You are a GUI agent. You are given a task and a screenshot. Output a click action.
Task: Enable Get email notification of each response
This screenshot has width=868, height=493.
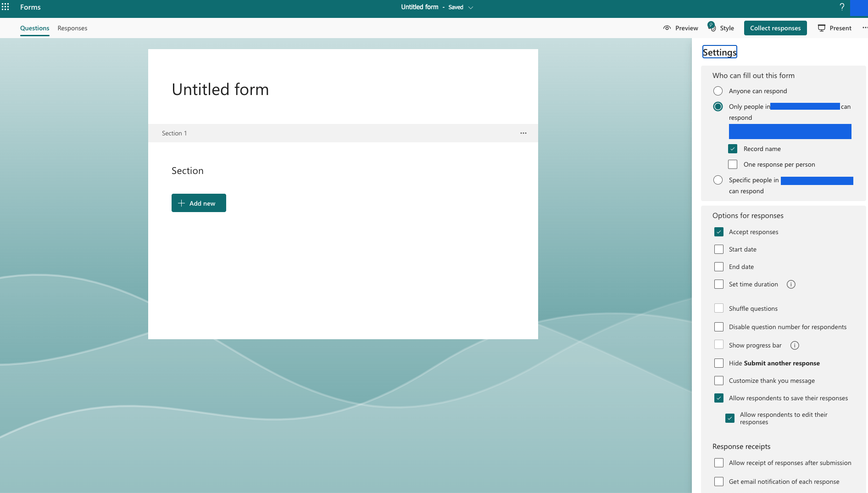(718, 482)
